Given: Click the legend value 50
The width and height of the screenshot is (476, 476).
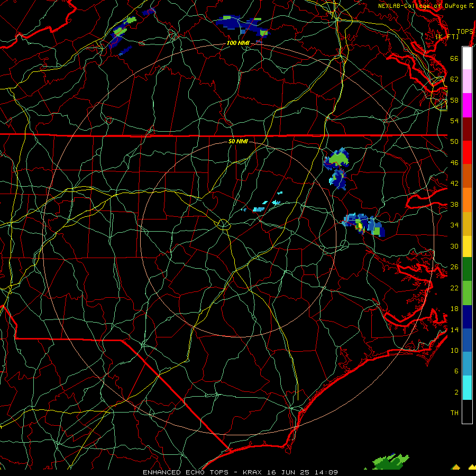Looking at the screenshot, I should [x=454, y=141].
